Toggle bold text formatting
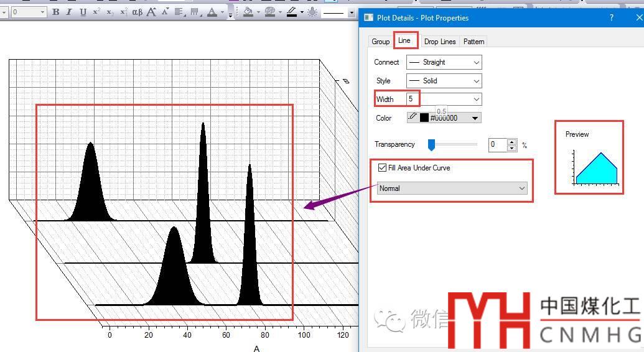Viewport: 644px width, 352px height. (x=56, y=12)
